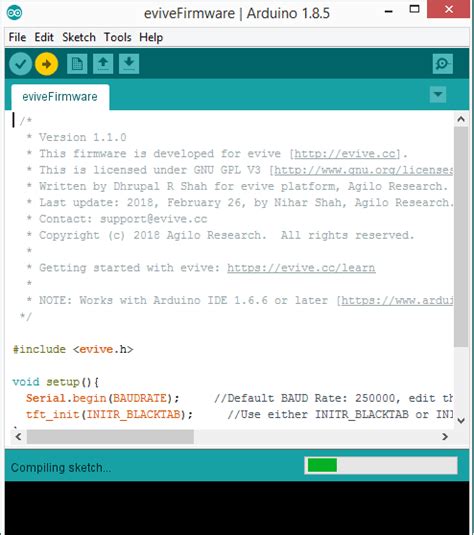Click the '#include <evive.h>' line
Viewport: 474px width, 535px height.
pos(73,349)
